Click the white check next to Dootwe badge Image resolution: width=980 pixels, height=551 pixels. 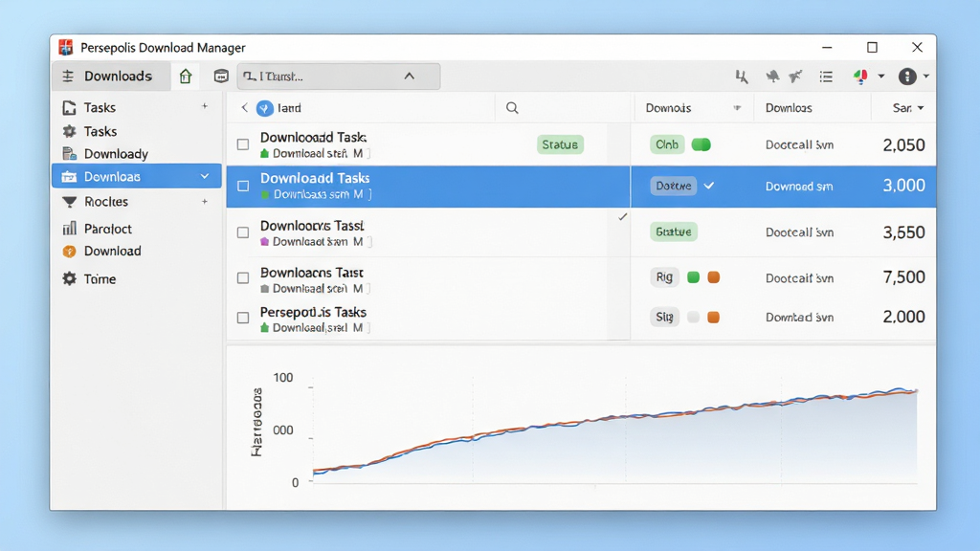coord(709,186)
